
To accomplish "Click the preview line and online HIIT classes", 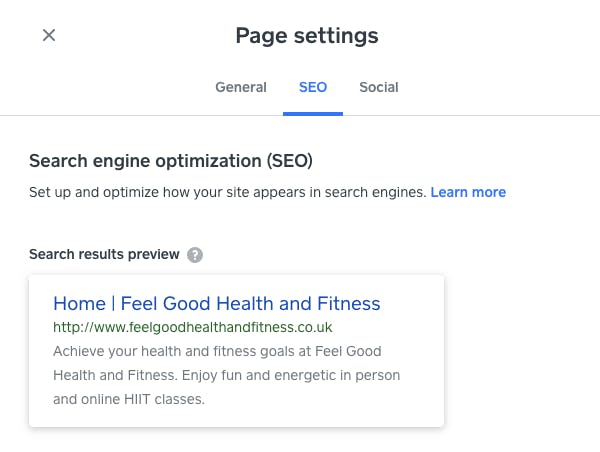I will [129, 400].
